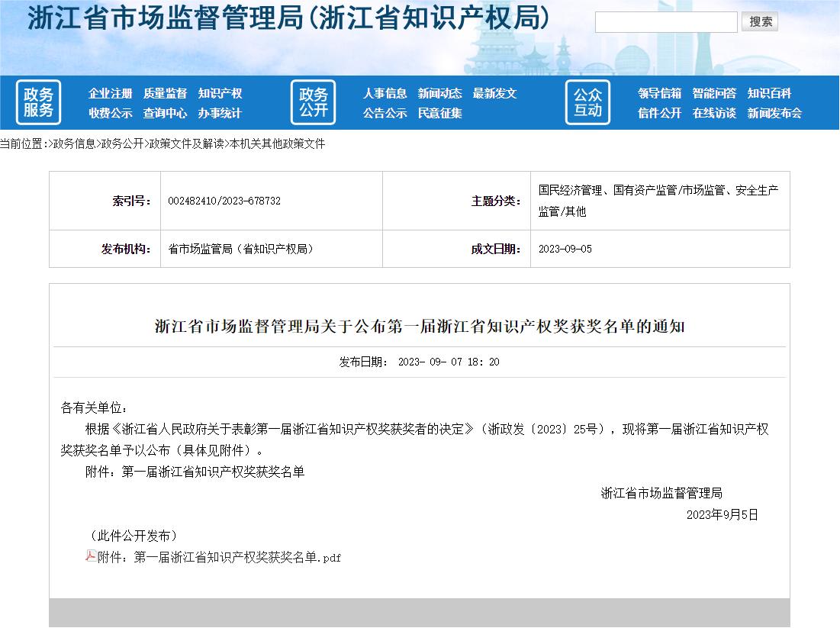Click the 政务服务 section icon
840x628 pixels.
38,102
